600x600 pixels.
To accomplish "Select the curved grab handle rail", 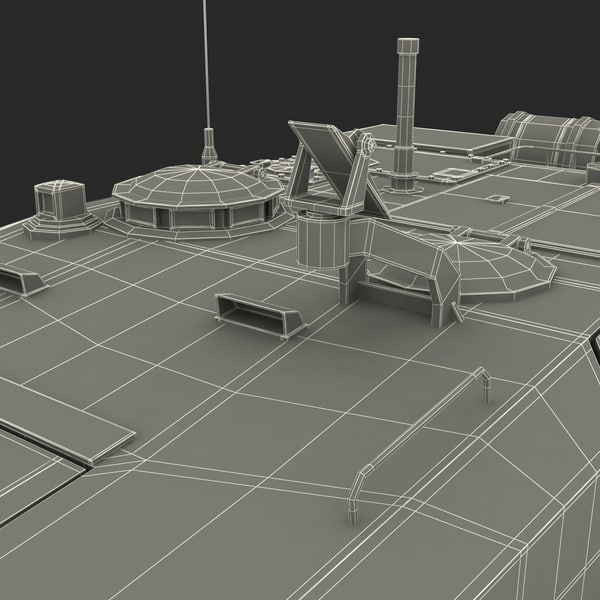I will (x=420, y=430).
